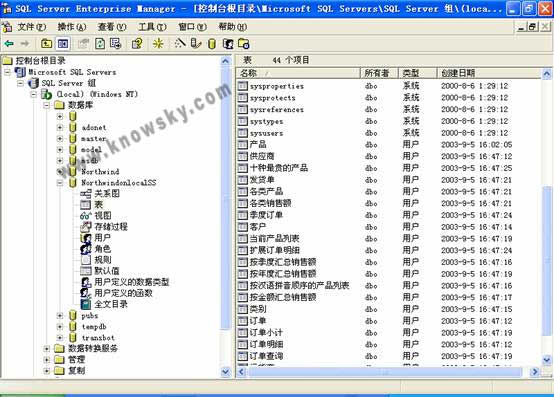Sort by the 创建日期 column header
The width and height of the screenshot is (554, 397).
point(489,73)
